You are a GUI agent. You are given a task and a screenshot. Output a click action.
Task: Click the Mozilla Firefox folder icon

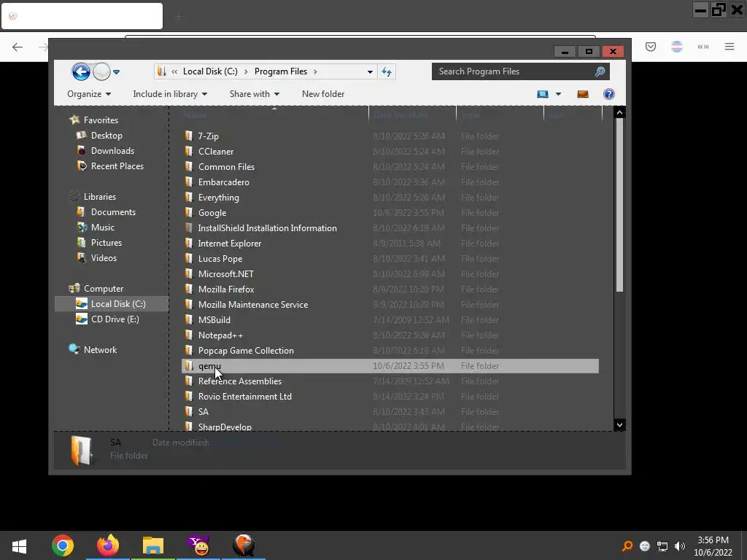189,289
